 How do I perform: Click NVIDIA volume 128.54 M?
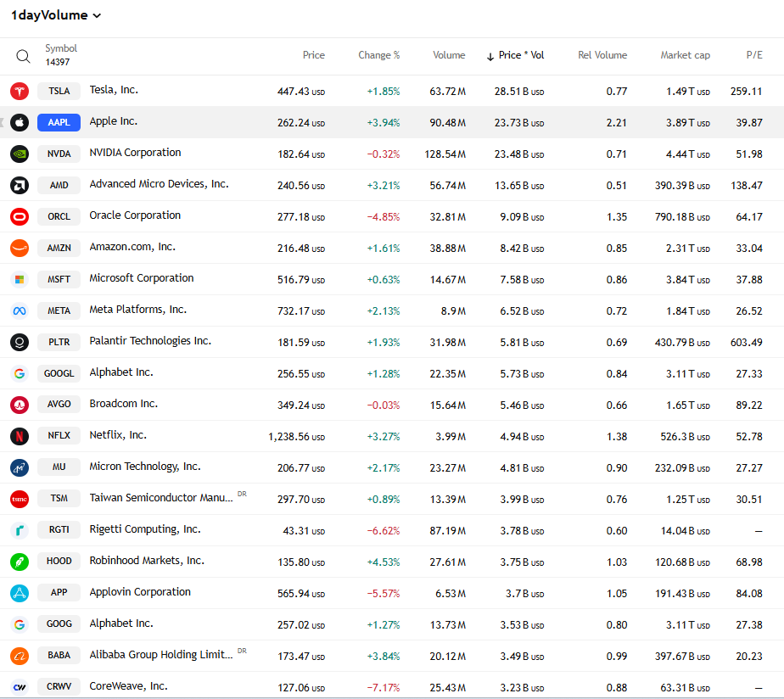pos(445,154)
